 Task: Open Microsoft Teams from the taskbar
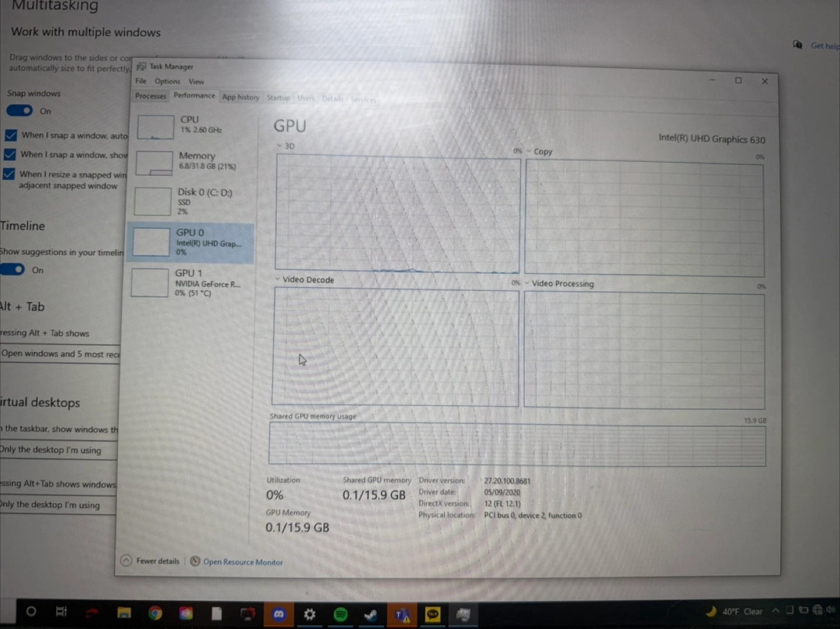pos(402,615)
